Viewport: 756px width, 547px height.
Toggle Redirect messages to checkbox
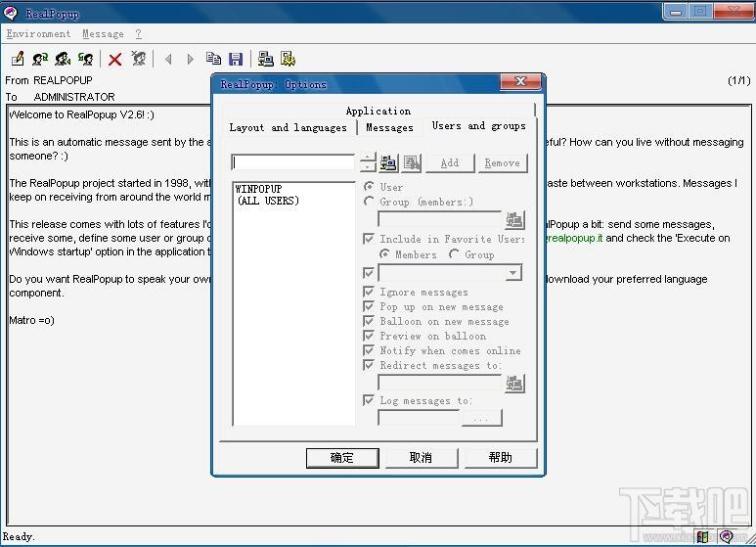coord(369,365)
